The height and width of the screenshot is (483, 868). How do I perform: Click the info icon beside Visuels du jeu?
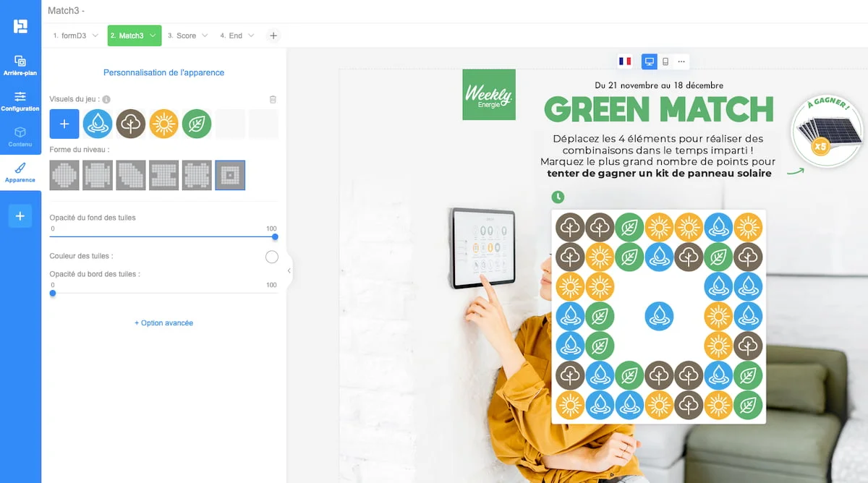click(106, 99)
